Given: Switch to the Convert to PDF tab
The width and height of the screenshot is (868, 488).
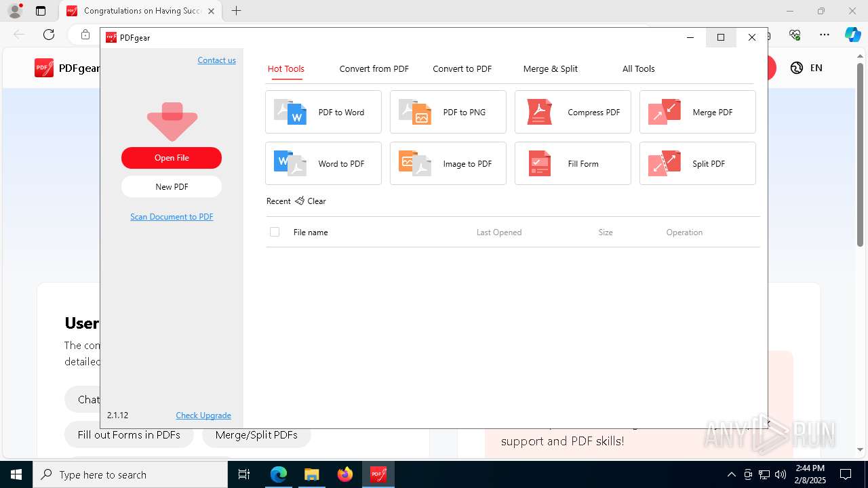Looking at the screenshot, I should (462, 68).
